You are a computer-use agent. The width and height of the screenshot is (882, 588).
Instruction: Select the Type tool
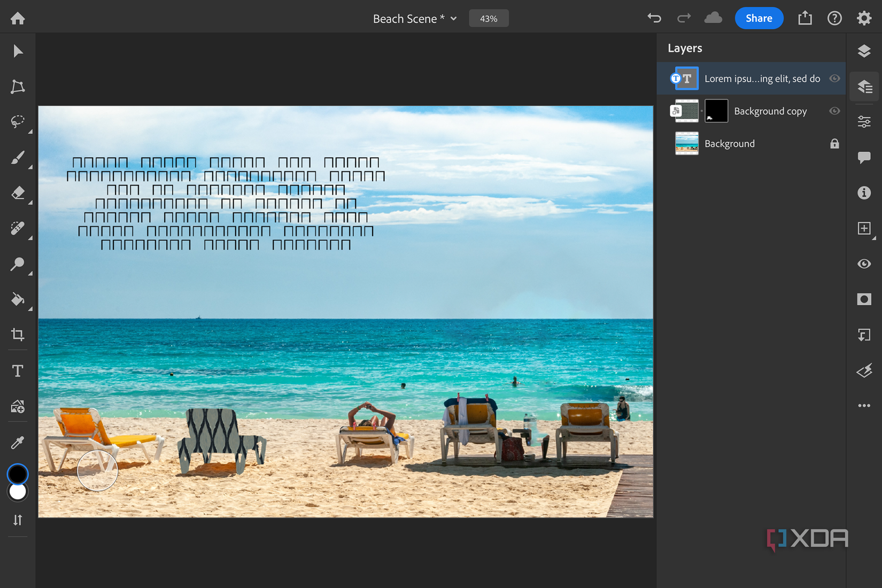[x=18, y=370]
